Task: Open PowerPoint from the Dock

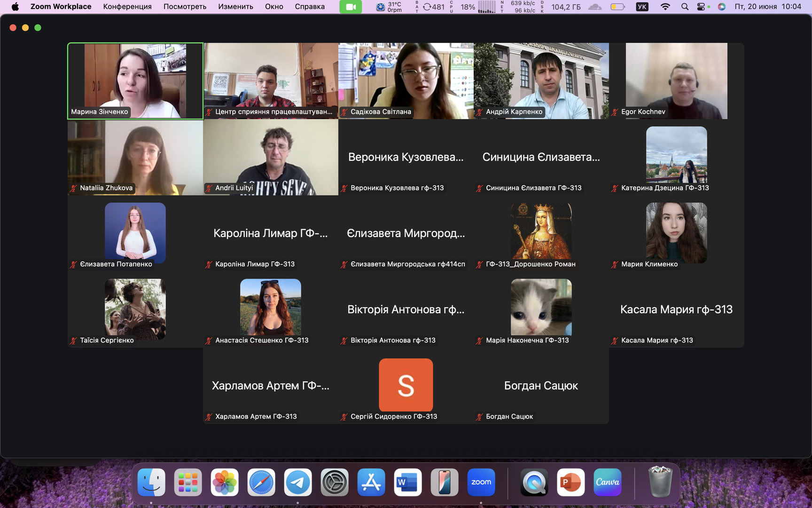Action: click(x=570, y=482)
